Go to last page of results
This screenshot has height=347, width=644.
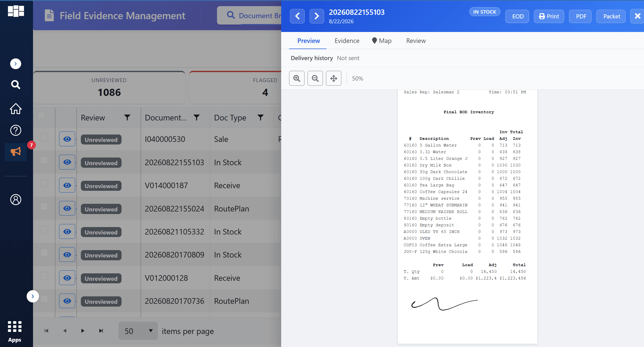click(x=101, y=331)
